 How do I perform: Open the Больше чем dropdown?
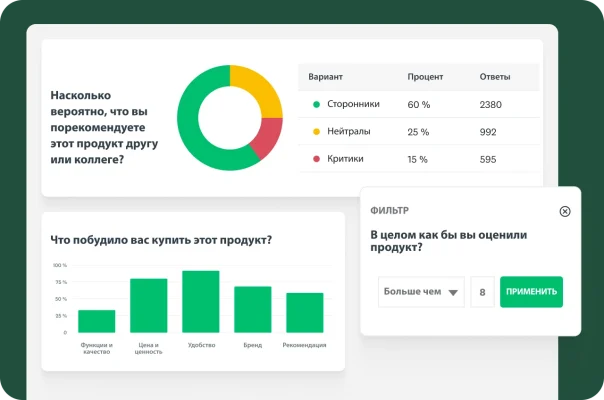pyautogui.click(x=420, y=292)
